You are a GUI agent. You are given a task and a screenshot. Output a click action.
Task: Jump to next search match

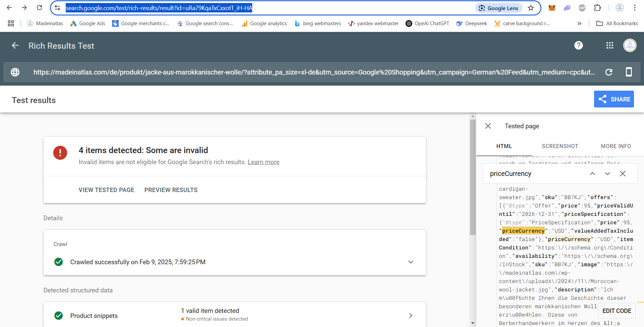pos(607,174)
